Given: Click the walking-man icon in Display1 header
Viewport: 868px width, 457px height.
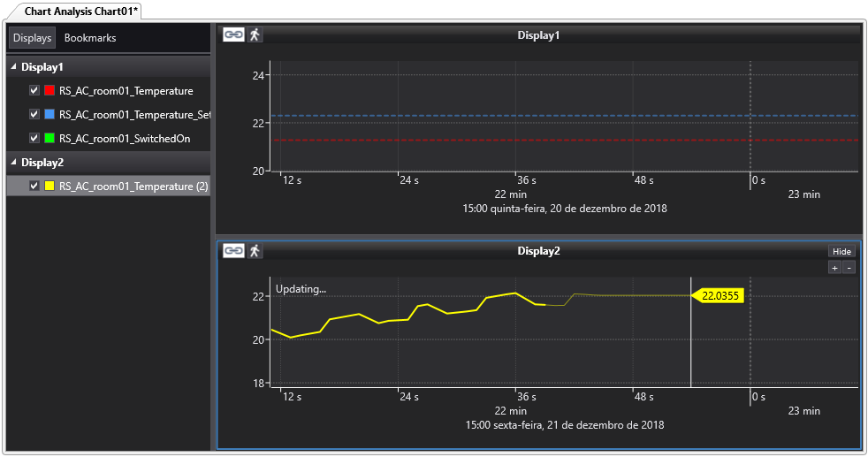Looking at the screenshot, I should coord(255,34).
